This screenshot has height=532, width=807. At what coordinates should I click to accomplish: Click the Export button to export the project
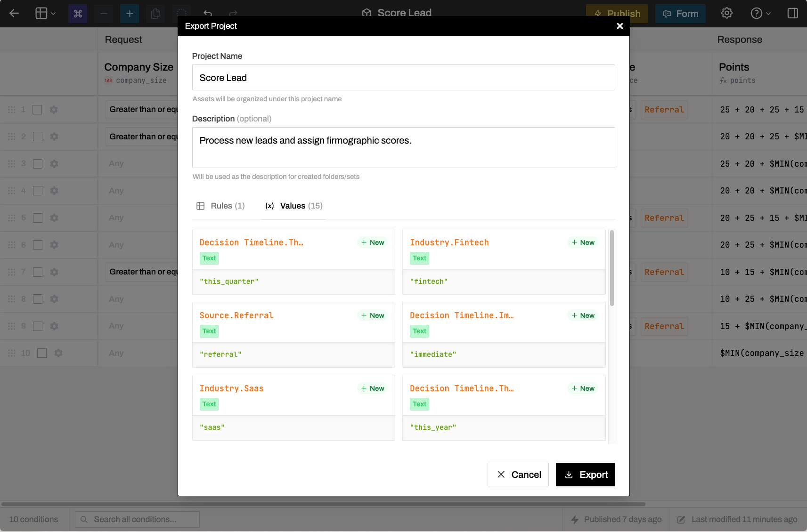coord(586,475)
